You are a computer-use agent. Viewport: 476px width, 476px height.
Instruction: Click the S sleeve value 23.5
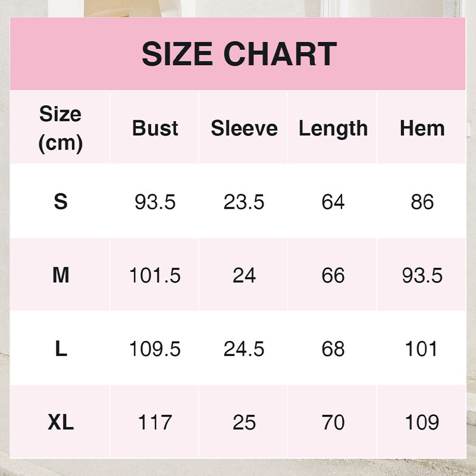click(x=244, y=202)
